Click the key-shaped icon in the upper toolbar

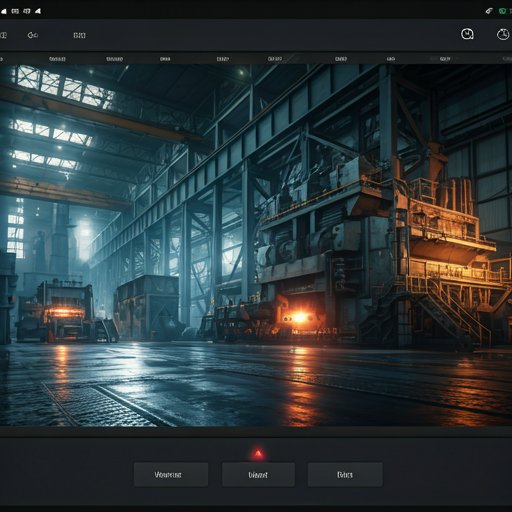[33, 35]
